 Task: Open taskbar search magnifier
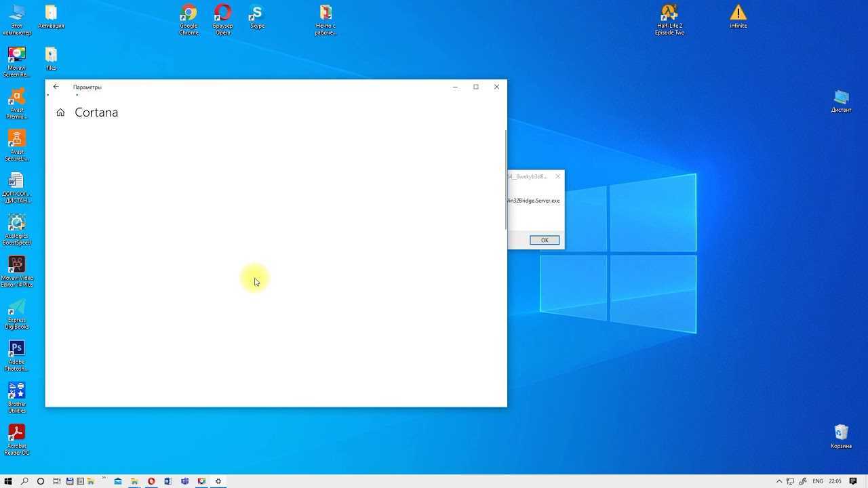tap(24, 481)
